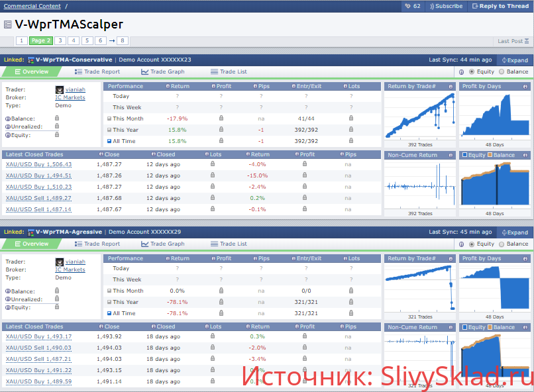The width and height of the screenshot is (534, 392).
Task: Open trade XAU/USD Buy 1,493.17
Action: 39,336
